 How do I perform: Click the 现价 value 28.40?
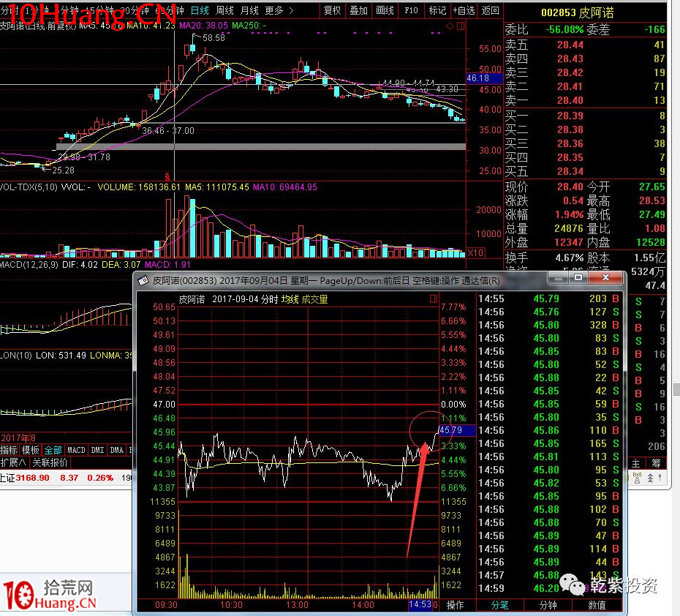(x=570, y=187)
